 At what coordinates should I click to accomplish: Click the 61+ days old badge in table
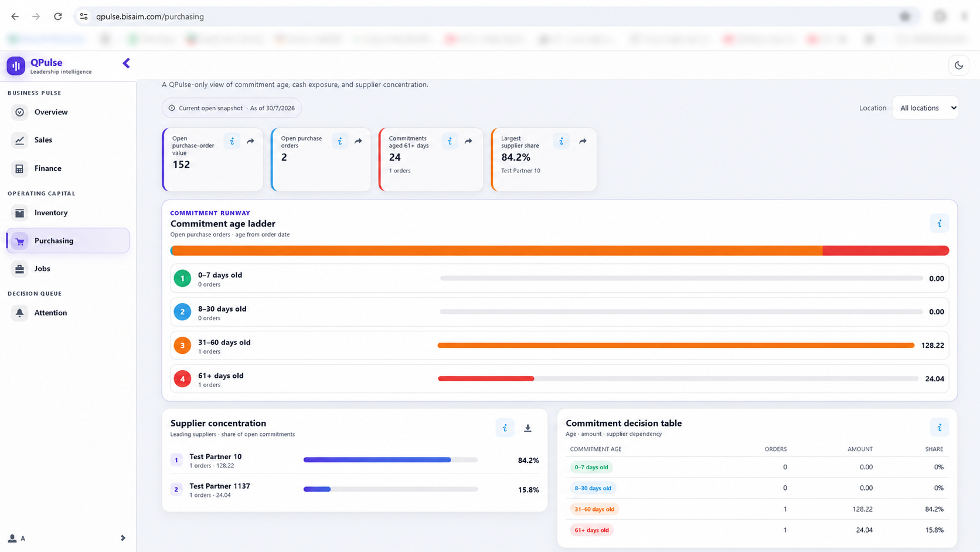pos(591,530)
